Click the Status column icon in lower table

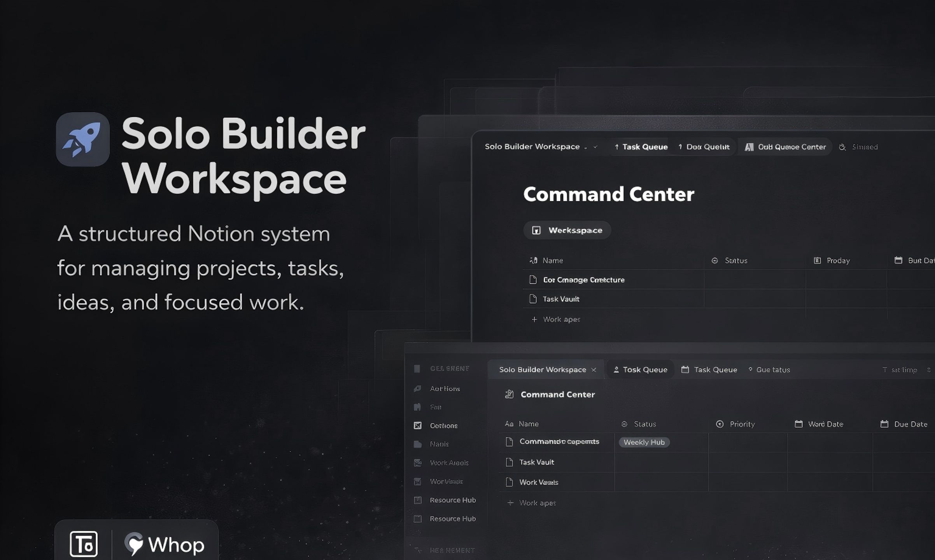(x=624, y=424)
